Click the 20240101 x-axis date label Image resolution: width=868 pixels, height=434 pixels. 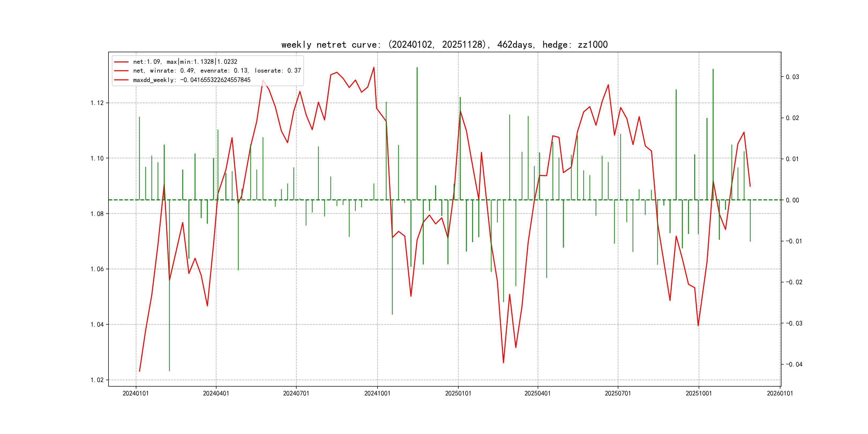[x=136, y=394]
